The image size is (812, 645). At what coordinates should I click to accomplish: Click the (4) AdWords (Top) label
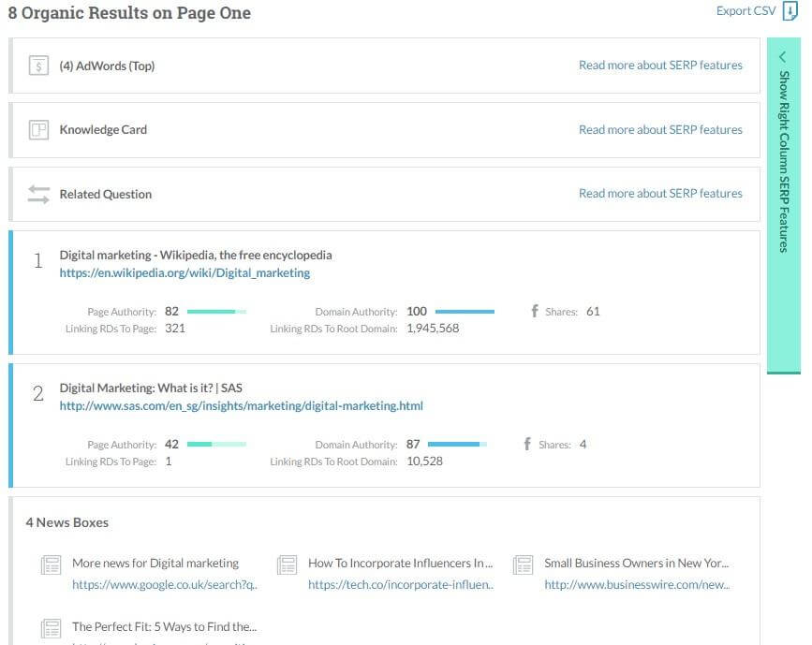pyautogui.click(x=107, y=66)
